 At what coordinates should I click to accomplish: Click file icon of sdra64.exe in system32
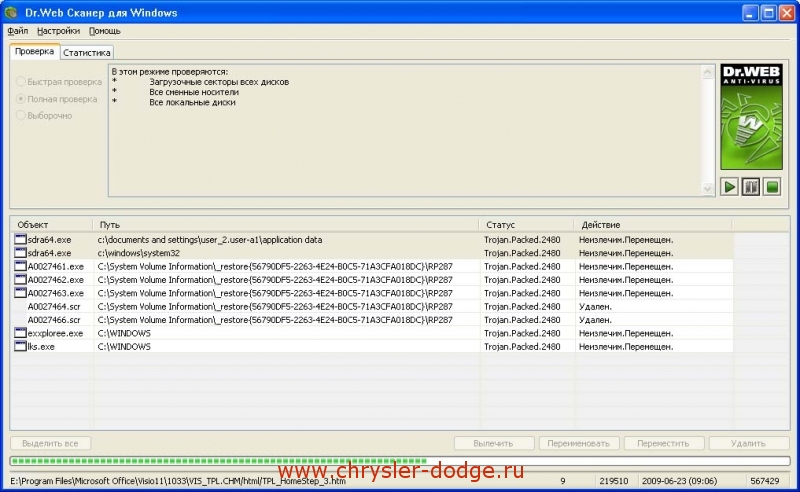coord(20,253)
